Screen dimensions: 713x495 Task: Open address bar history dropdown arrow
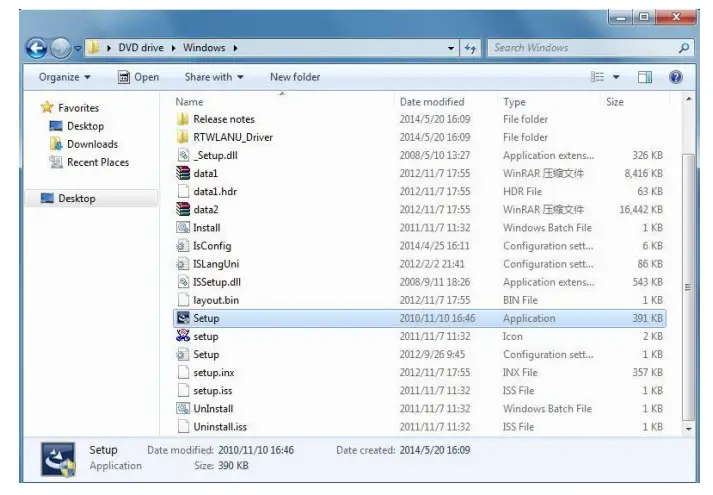pyautogui.click(x=451, y=48)
